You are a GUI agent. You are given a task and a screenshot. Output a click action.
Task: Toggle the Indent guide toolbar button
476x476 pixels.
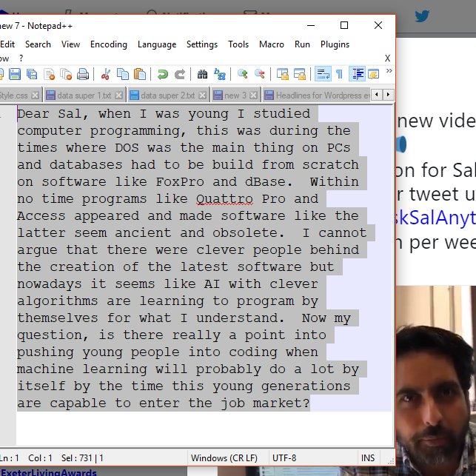357,74
